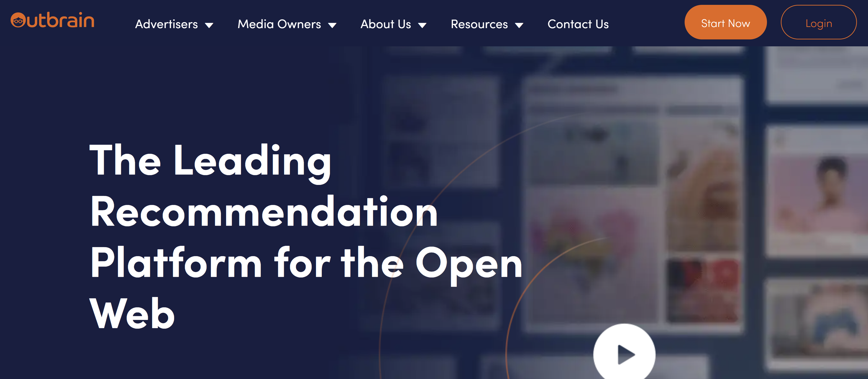Expand the Resources dropdown menu

coord(486,24)
